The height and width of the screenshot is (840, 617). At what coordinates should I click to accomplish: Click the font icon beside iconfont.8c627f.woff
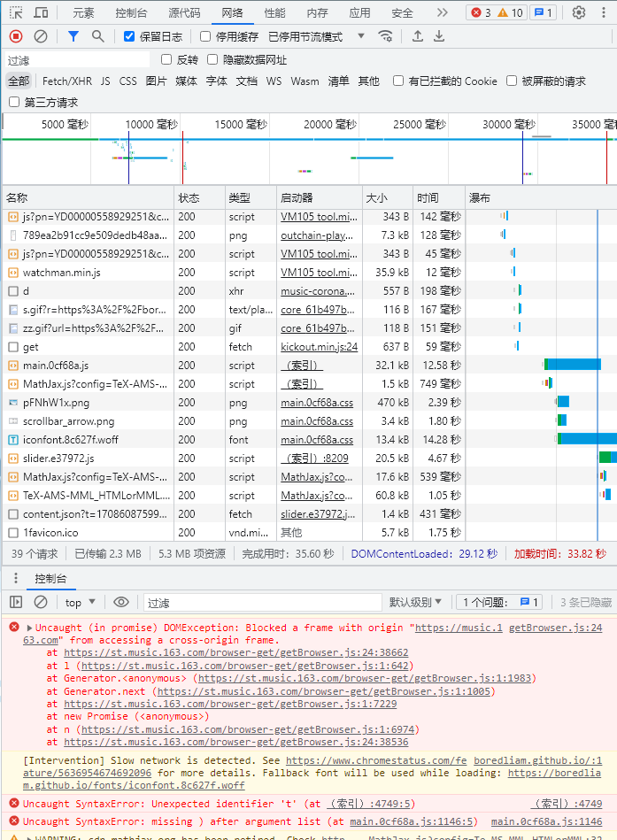point(13,440)
